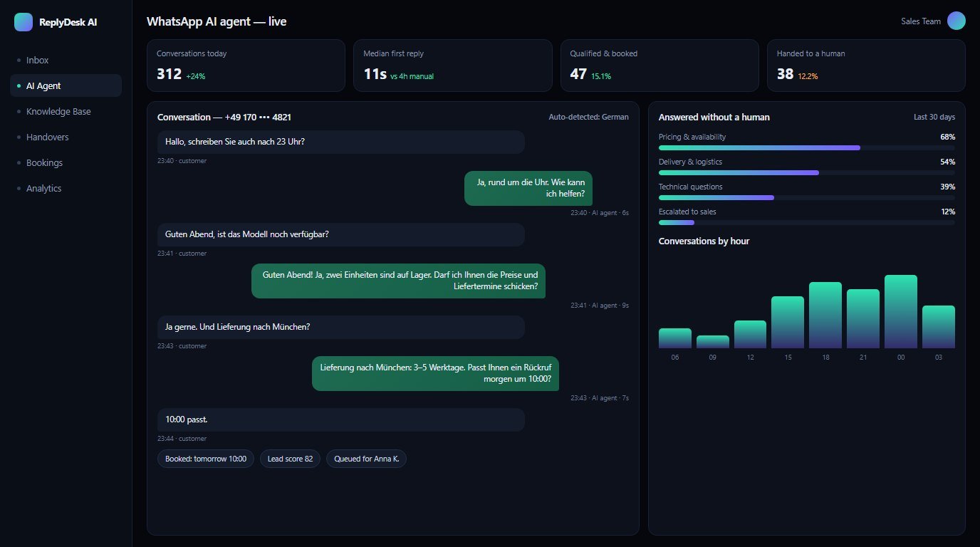
Task: Click the '23:43 · AI agent · 7s' timestamp
Action: tap(600, 398)
